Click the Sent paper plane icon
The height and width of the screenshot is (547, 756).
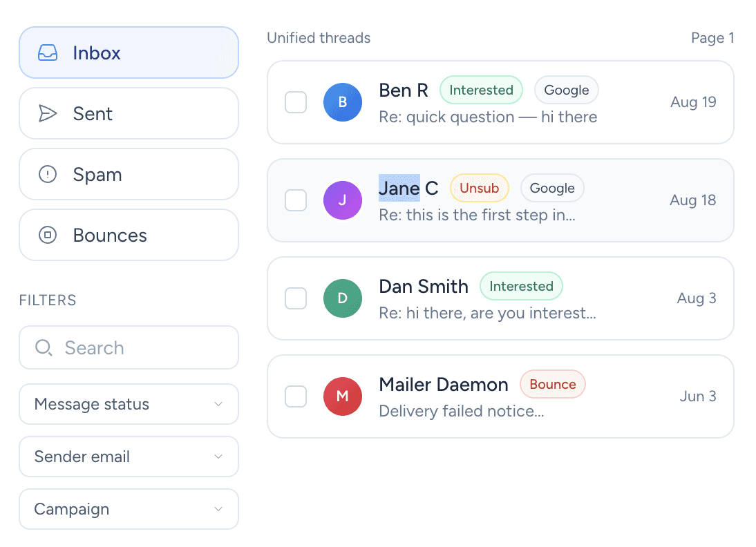(47, 113)
